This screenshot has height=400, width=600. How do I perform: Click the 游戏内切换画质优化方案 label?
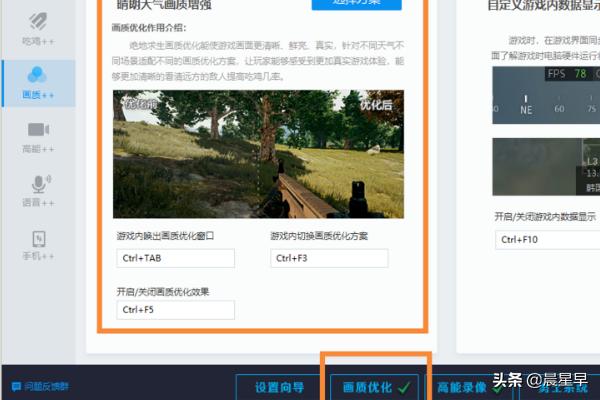click(x=319, y=236)
